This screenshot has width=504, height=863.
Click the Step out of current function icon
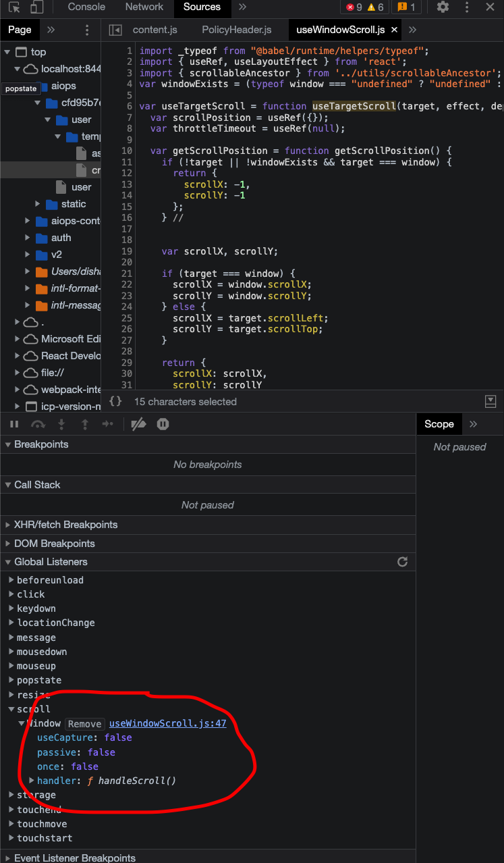[x=84, y=424]
